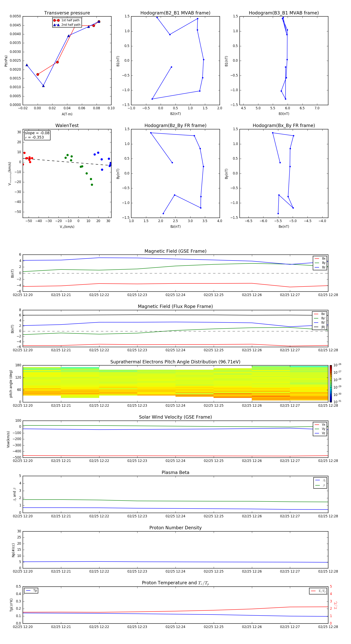The width and height of the screenshot is (351, 644).
Task: Click the pitch angle colorbar
Action: click(x=331, y=384)
